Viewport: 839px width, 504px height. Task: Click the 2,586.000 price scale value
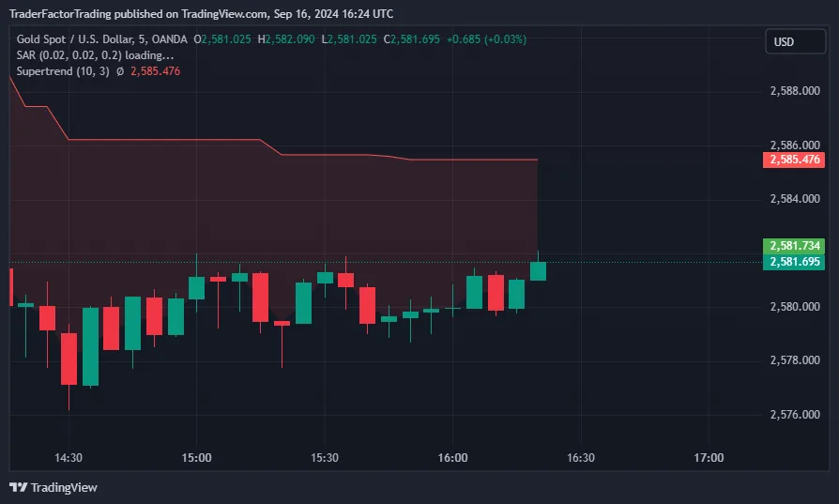click(x=795, y=145)
